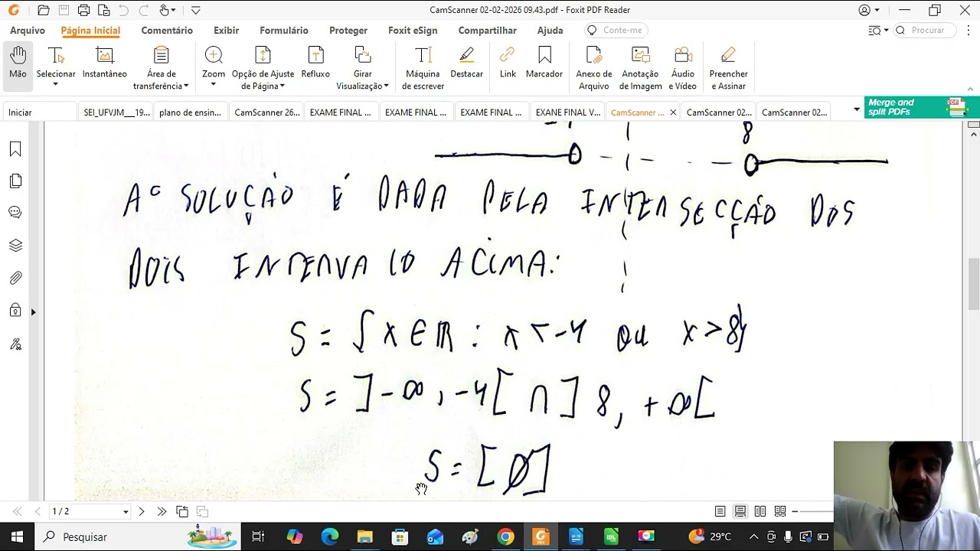The height and width of the screenshot is (551, 980).
Task: Switch to the Exibir ribbon tab
Action: click(x=227, y=31)
